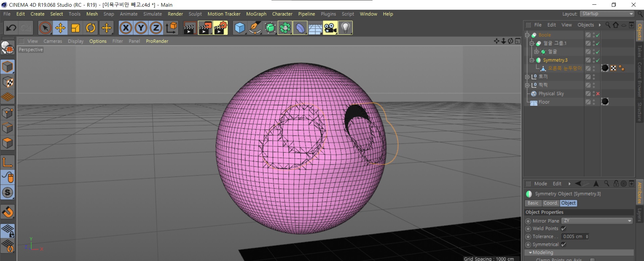The image size is (644, 261).
Task: Enable Physical Sky via red X
Action: pos(598,94)
